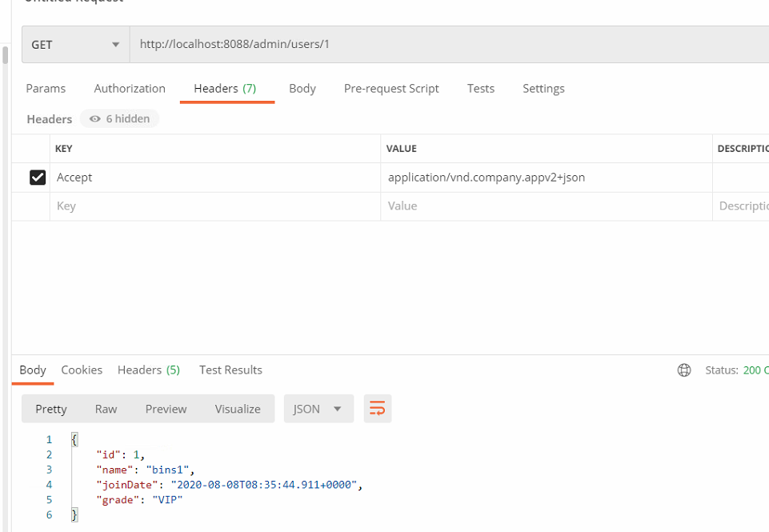Image resolution: width=769 pixels, height=532 pixels.
Task: Choose the Preview response view
Action: [166, 409]
